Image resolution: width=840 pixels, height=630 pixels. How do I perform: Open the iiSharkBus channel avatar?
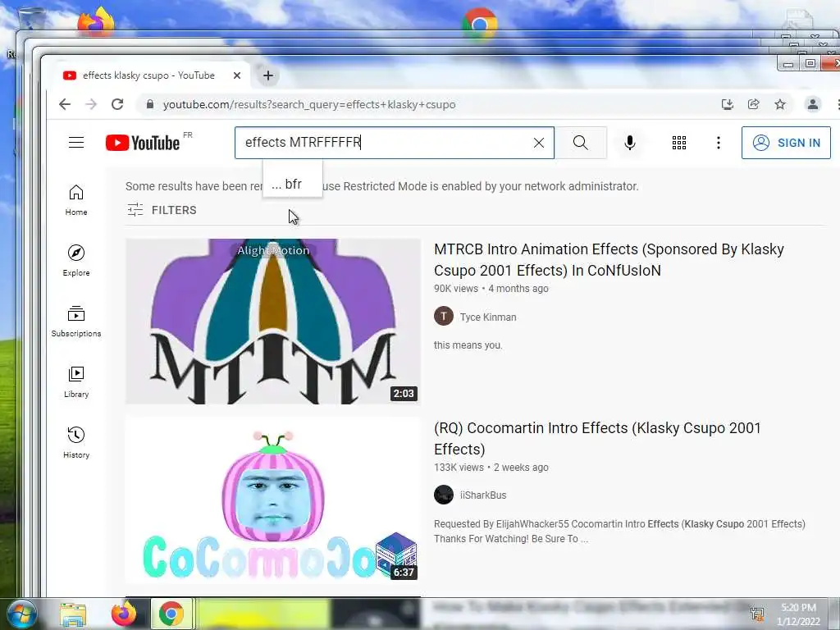pyautogui.click(x=444, y=495)
